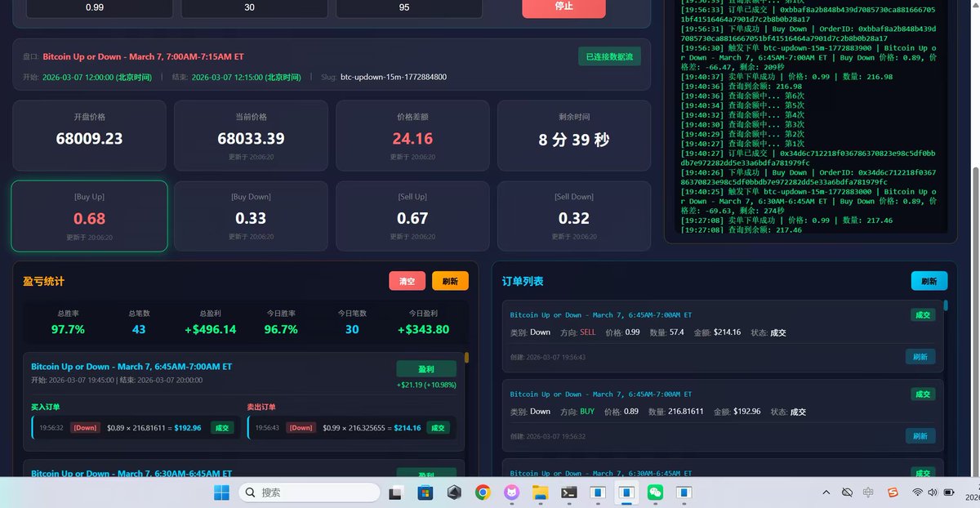Open the dark hexagon app on taskbar

[x=454, y=492]
